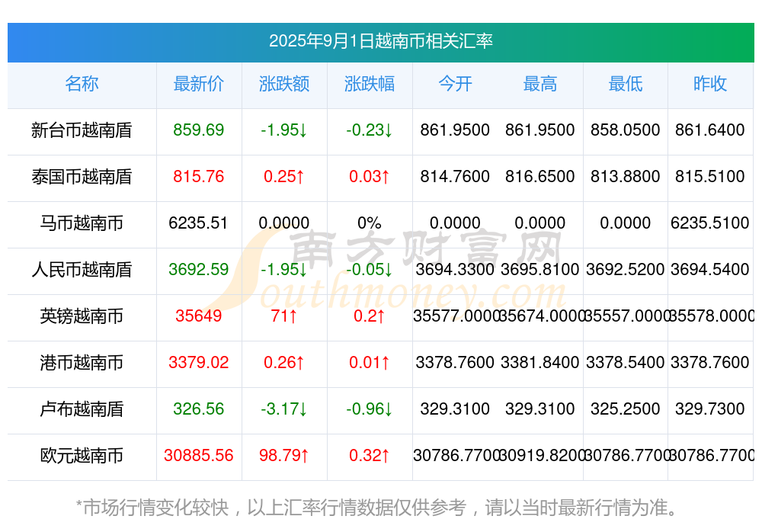Select the 英镑越南币 row name
This screenshot has height=532, width=762.
[82, 316]
